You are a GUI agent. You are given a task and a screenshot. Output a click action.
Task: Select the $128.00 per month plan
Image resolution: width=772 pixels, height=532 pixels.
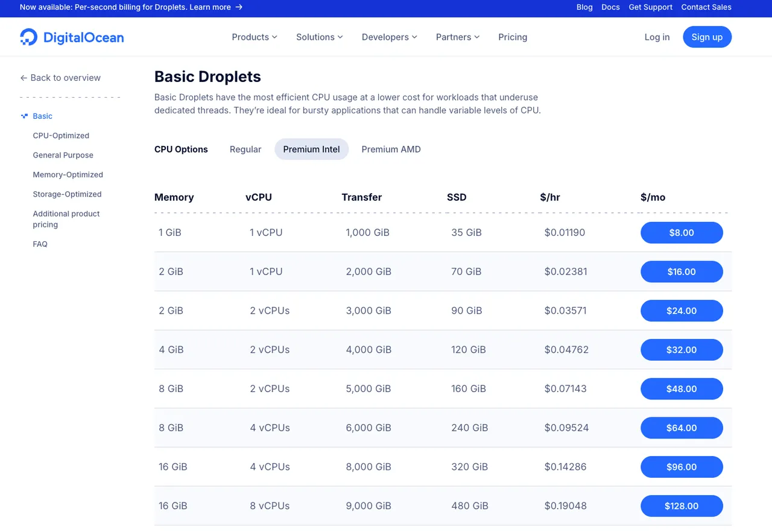coord(682,506)
